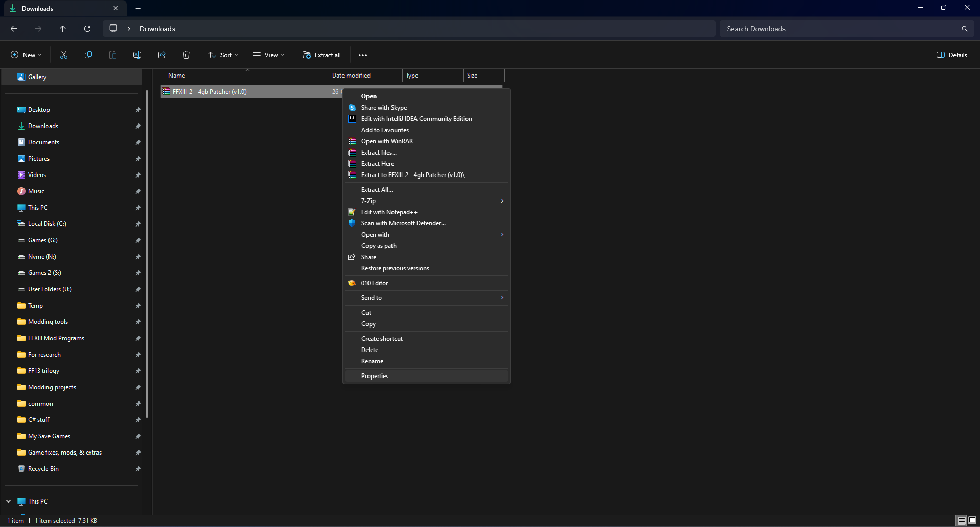Viewport: 980px width, 527px height.
Task: Open FFXIII Mod Programs folder in sidebar
Action: (x=56, y=338)
